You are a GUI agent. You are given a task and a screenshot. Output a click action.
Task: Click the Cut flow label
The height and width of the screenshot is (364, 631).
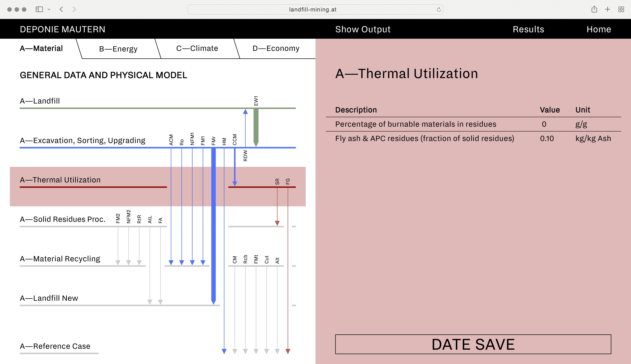267,260
